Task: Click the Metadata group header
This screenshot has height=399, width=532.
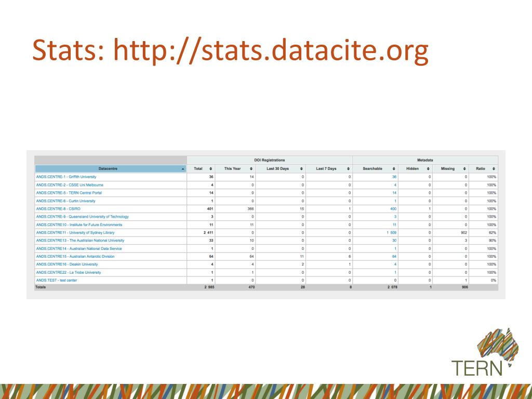Action: pyautogui.click(x=425, y=160)
